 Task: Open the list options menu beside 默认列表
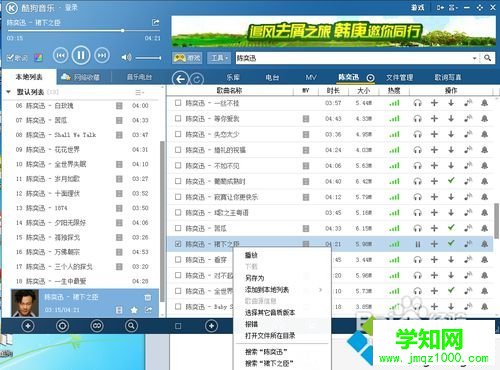139,92
